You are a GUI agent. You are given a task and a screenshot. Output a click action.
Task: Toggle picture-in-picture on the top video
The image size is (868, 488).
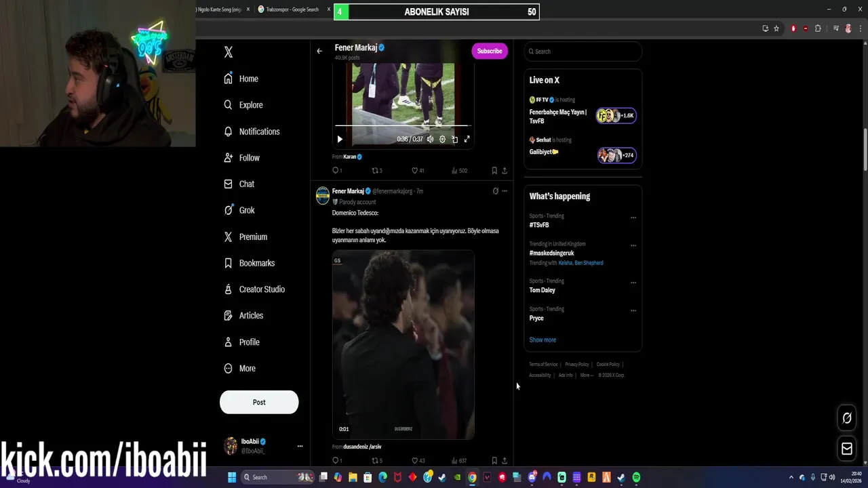click(454, 139)
